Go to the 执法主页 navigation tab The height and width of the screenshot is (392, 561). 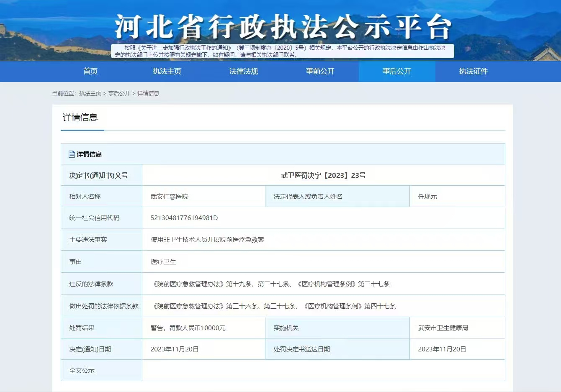(167, 71)
